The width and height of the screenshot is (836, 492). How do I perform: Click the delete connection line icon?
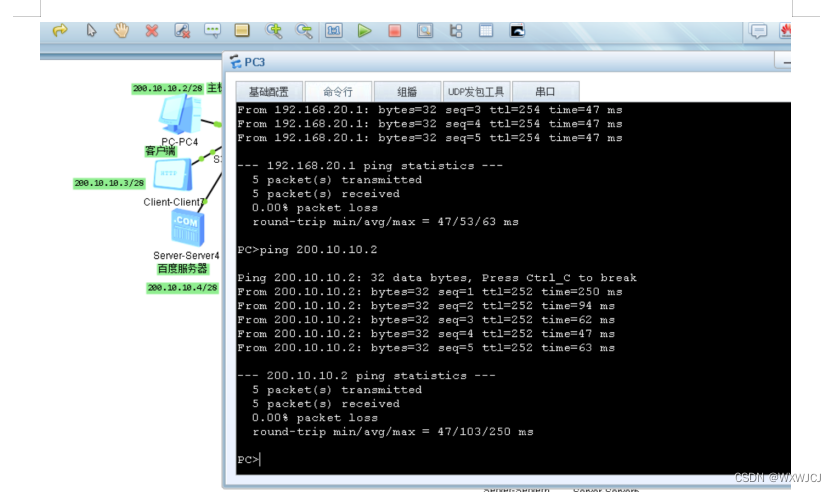pos(182,31)
